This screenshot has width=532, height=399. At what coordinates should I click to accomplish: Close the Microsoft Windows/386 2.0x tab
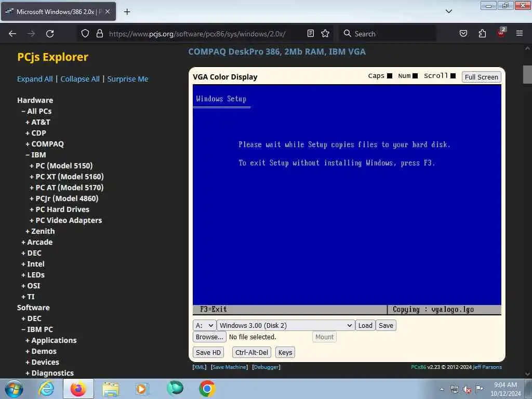point(108,11)
